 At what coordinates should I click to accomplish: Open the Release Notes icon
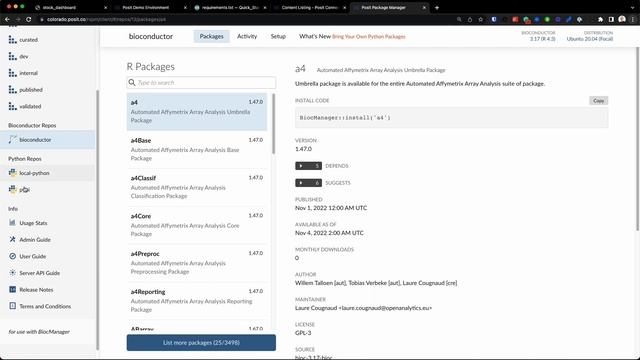(x=13, y=289)
